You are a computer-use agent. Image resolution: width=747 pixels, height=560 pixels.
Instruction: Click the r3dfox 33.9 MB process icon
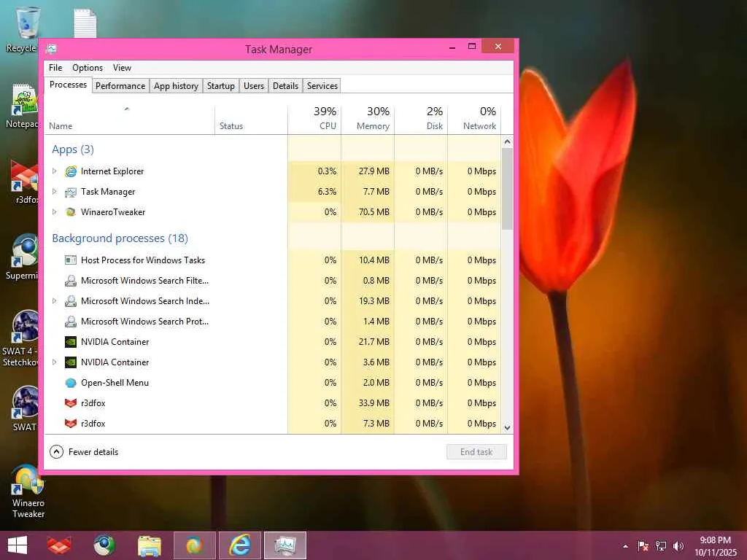71,403
